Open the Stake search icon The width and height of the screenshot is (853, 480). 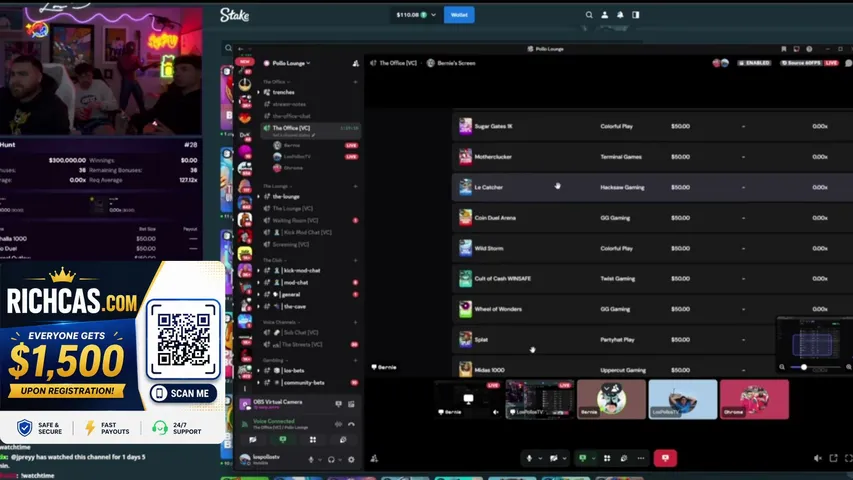pyautogui.click(x=589, y=15)
